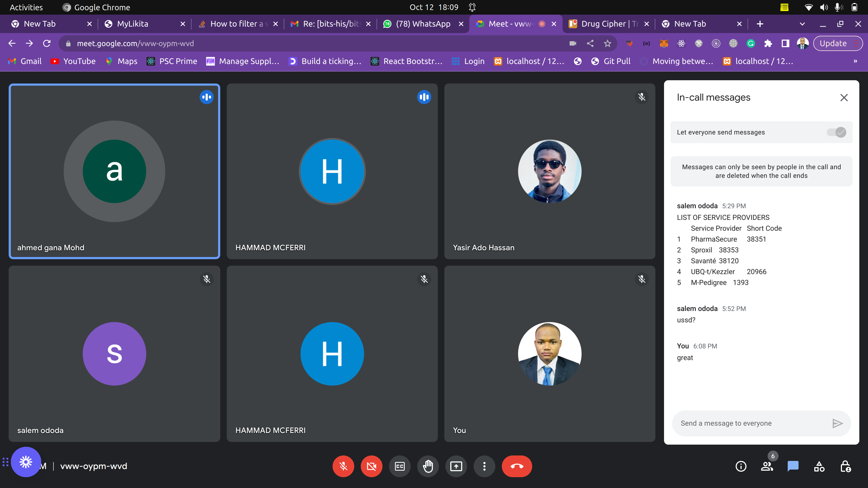Open Chrome tab search dropdown arrow
This screenshot has width=868, height=488.
click(x=802, y=24)
